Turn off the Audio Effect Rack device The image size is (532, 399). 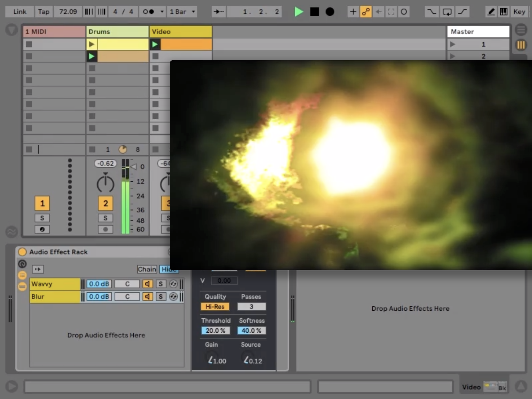coord(22,252)
